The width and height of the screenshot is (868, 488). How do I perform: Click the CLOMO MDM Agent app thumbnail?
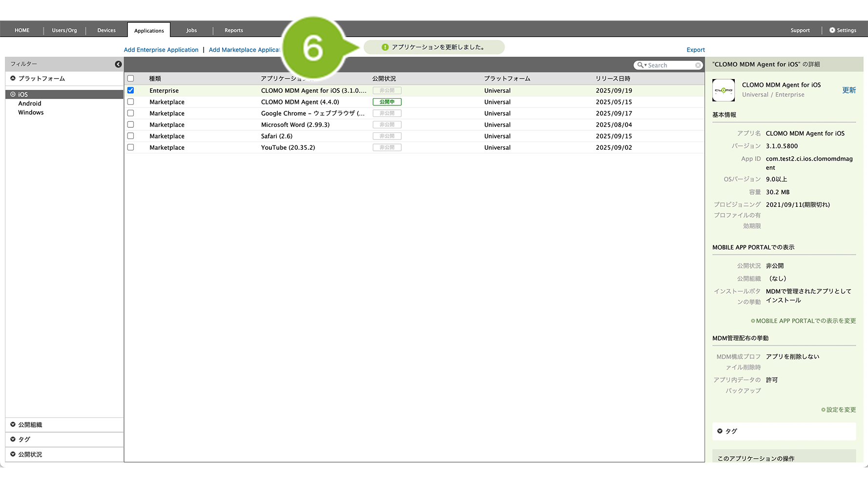723,90
